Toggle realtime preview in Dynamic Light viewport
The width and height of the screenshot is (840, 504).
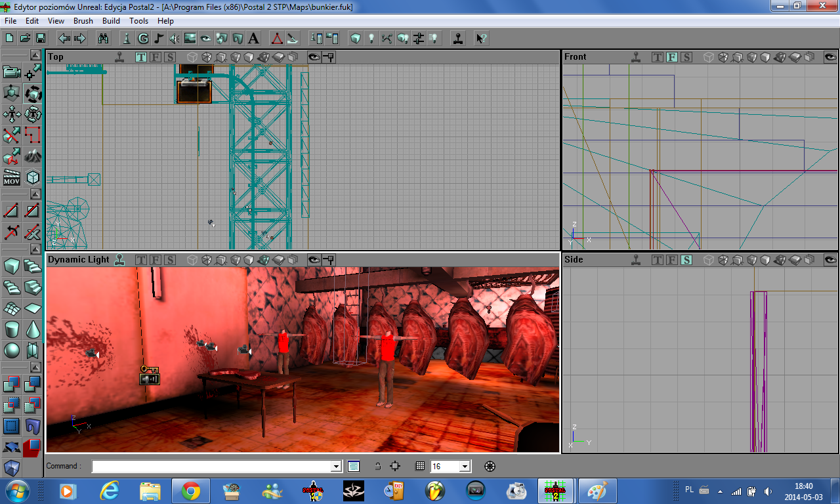(119, 260)
